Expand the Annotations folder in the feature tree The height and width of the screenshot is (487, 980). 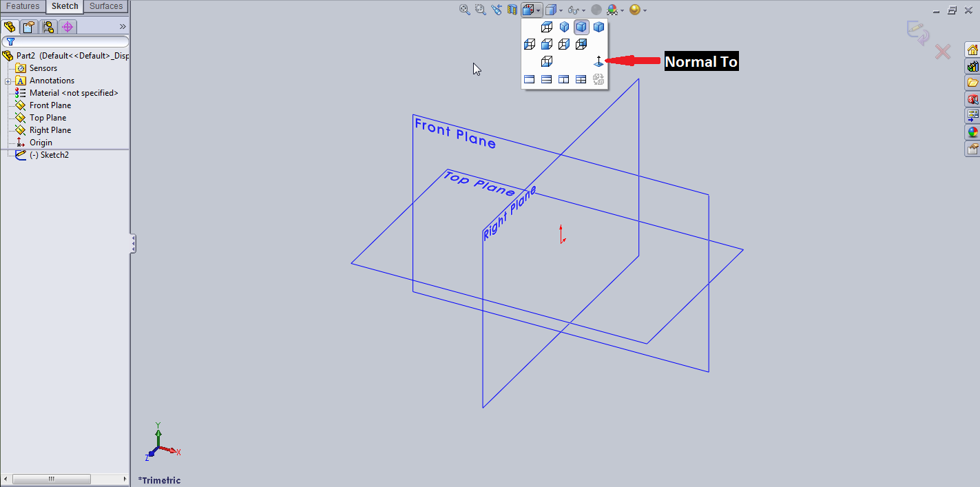point(9,80)
